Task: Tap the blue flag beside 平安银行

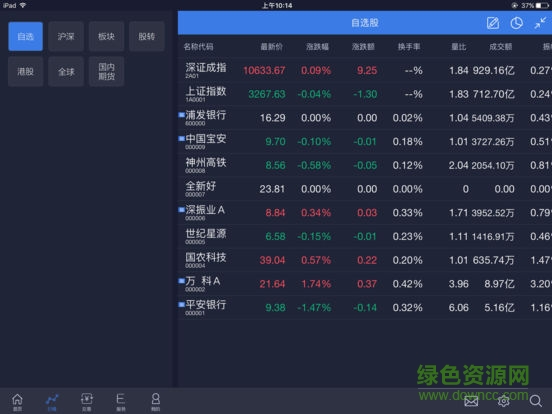Action: [182, 304]
